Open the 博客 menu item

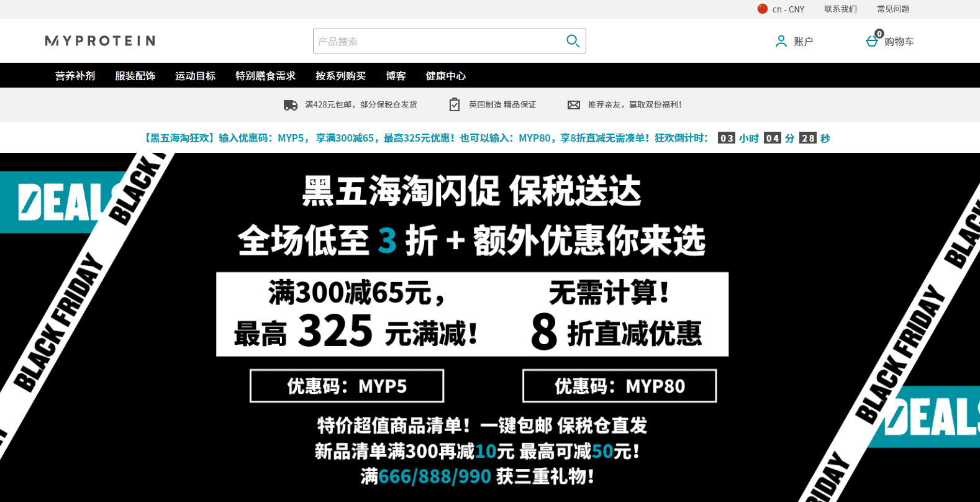coord(396,76)
